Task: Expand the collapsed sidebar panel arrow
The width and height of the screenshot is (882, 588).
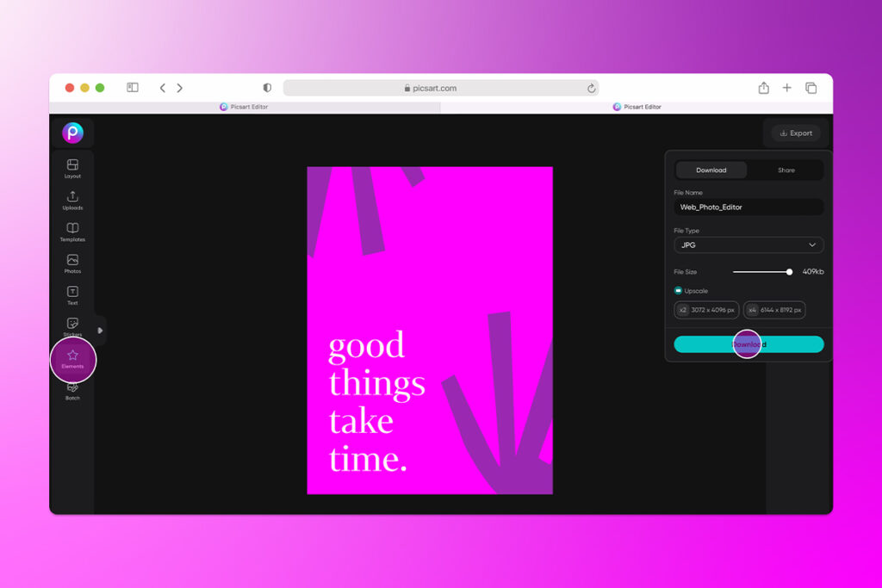Action: coord(101,330)
